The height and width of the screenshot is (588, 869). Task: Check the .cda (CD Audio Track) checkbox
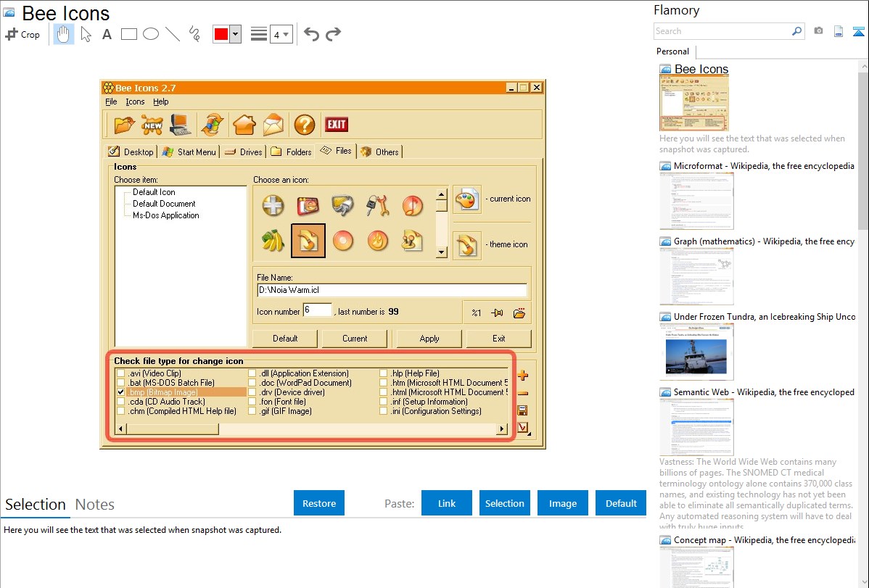[121, 402]
